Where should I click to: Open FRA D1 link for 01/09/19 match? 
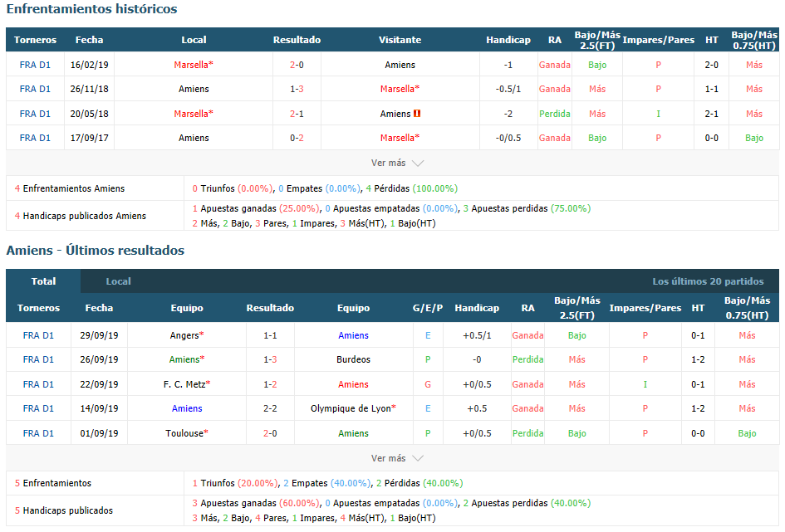pos(38,433)
